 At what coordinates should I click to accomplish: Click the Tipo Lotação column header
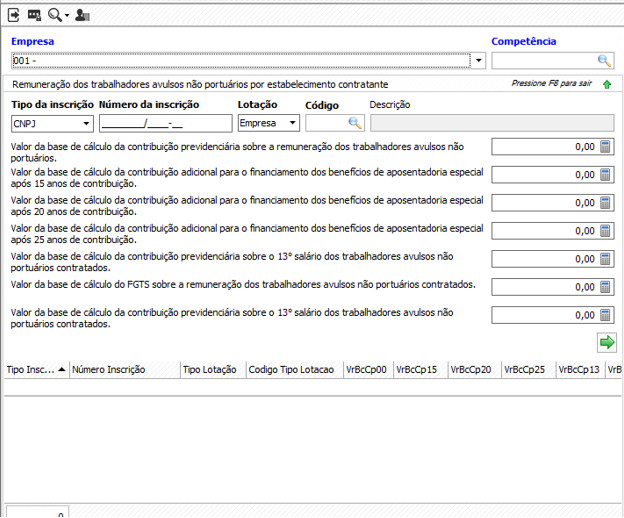tap(213, 370)
